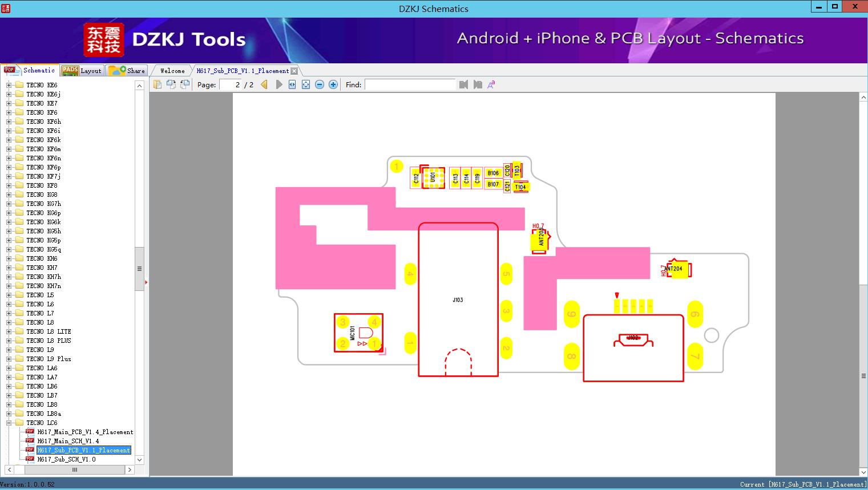The width and height of the screenshot is (868, 490).
Task: Click in the Page number field
Action: pyautogui.click(x=231, y=84)
